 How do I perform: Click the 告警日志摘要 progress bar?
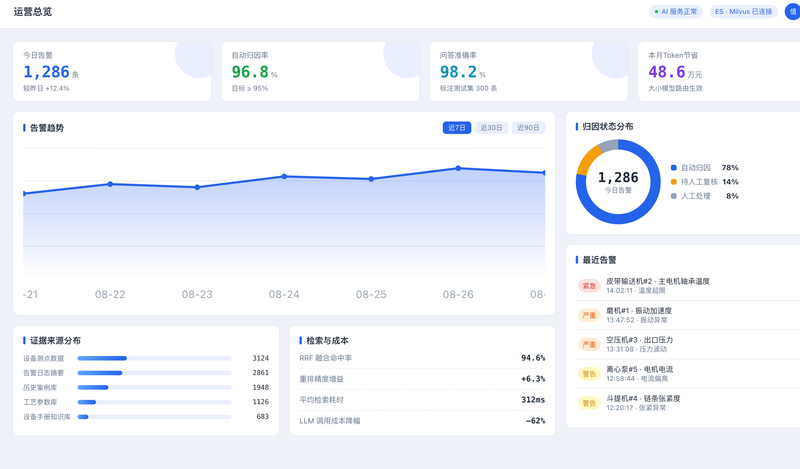click(154, 373)
